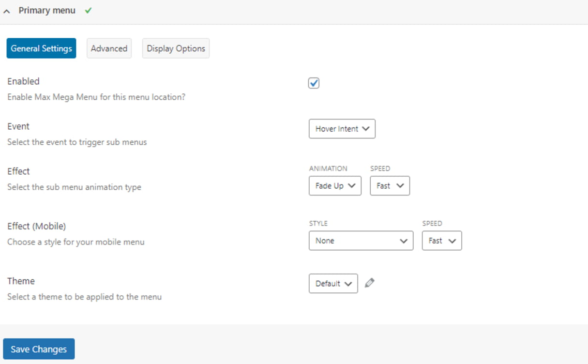Viewport: 588px width, 364px height.
Task: Click the Primary menu heading text
Action: [47, 11]
